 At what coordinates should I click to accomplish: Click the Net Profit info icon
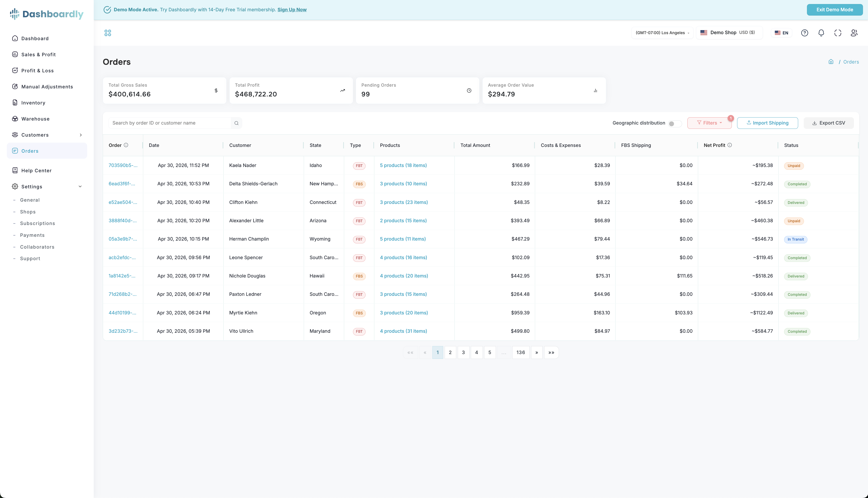click(730, 145)
